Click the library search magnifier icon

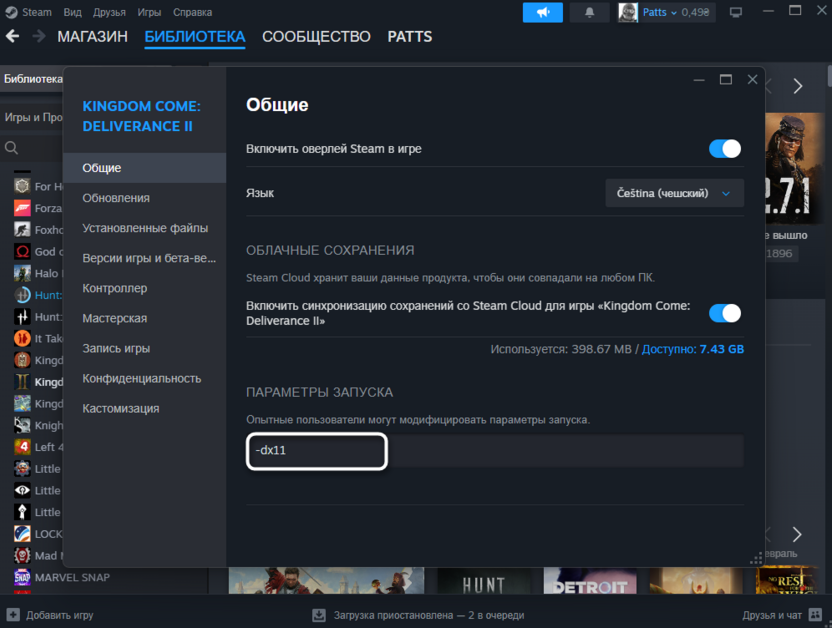coord(12,148)
